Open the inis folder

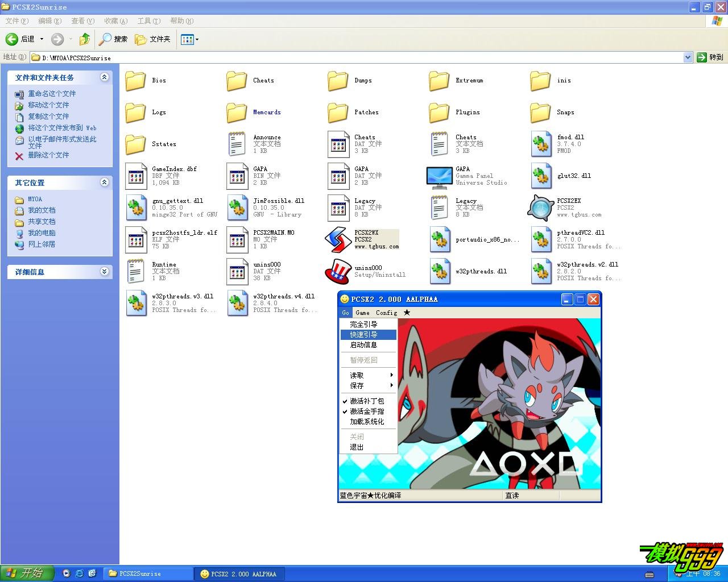(540, 80)
